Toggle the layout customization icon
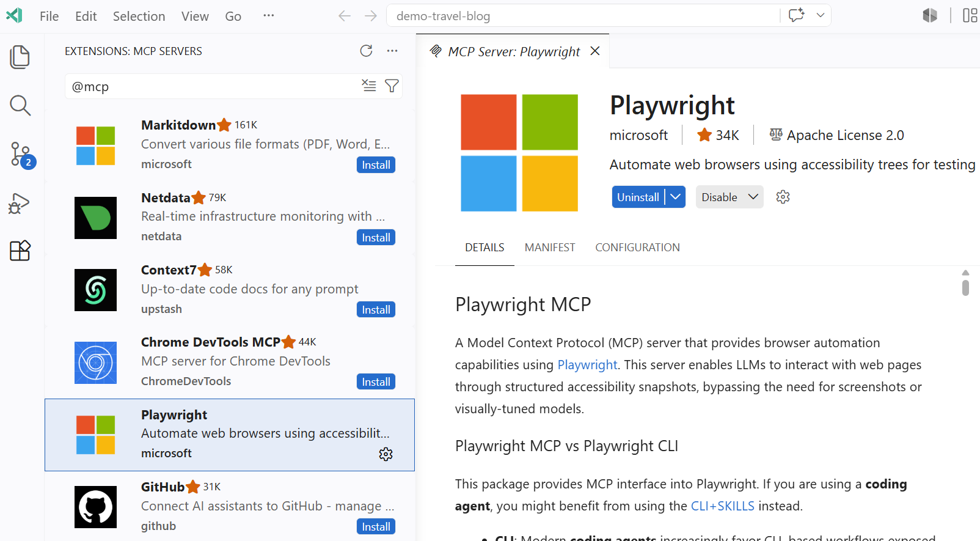This screenshot has height=541, width=980. 970,15
